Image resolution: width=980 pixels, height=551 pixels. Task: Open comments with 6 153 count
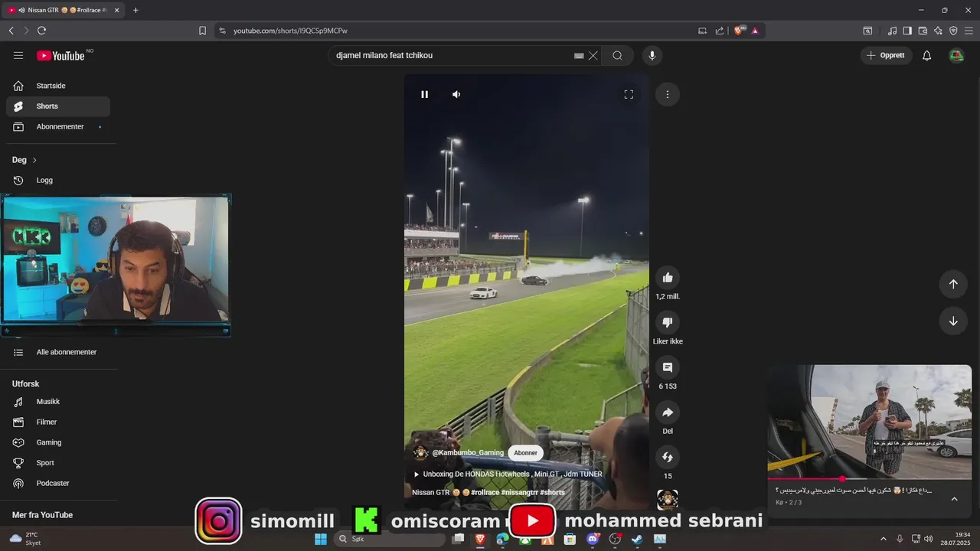pyautogui.click(x=668, y=367)
